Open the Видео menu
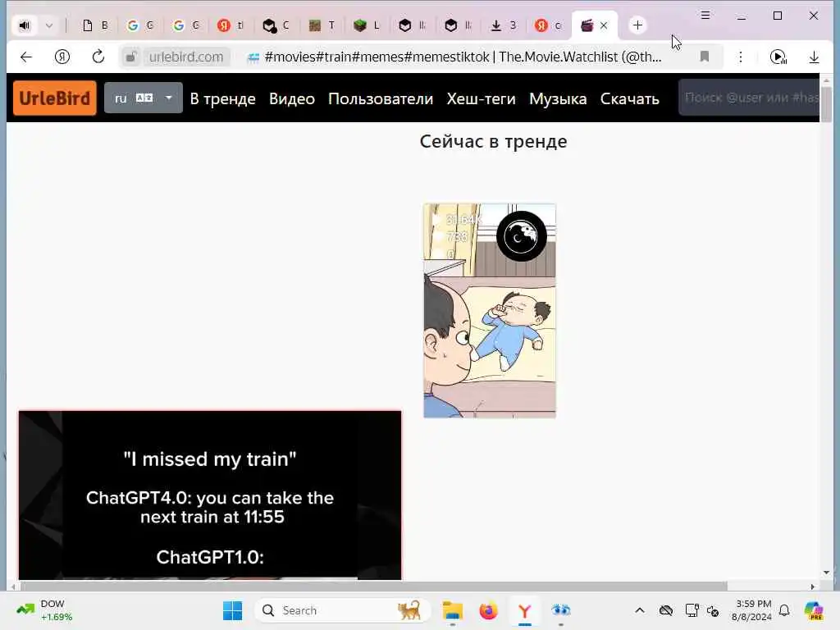Viewport: 840px width, 630px height. point(292,99)
